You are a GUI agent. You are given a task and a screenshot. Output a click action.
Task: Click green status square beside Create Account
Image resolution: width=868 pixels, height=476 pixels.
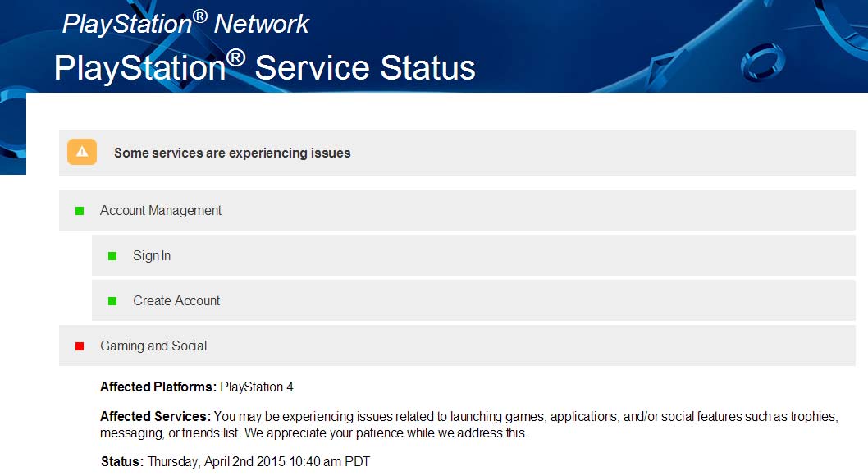point(112,301)
